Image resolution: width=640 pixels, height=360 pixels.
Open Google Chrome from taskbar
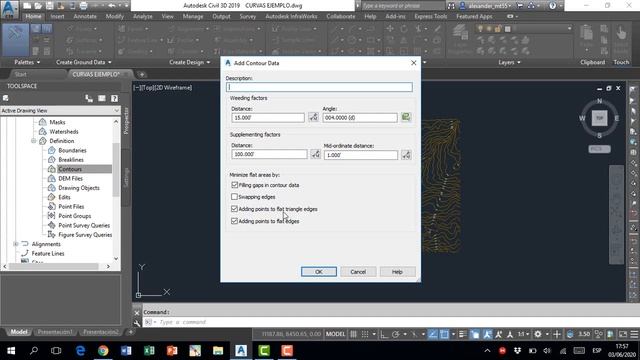tap(103, 351)
